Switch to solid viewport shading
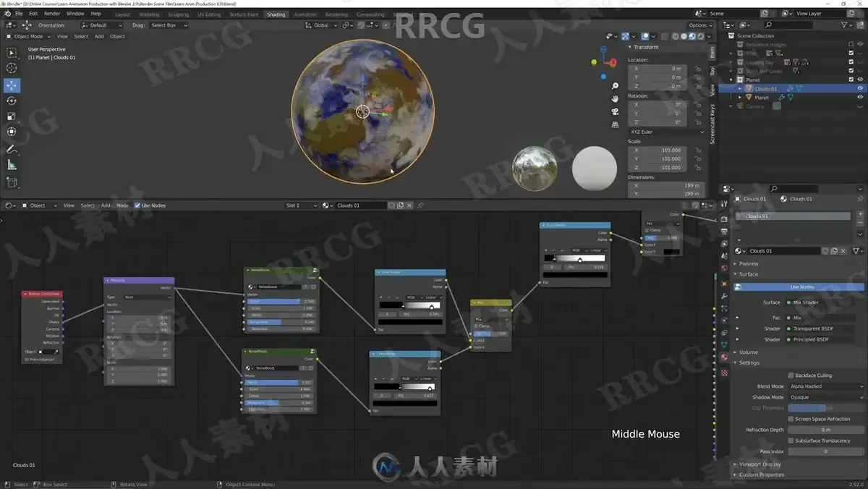 (684, 36)
